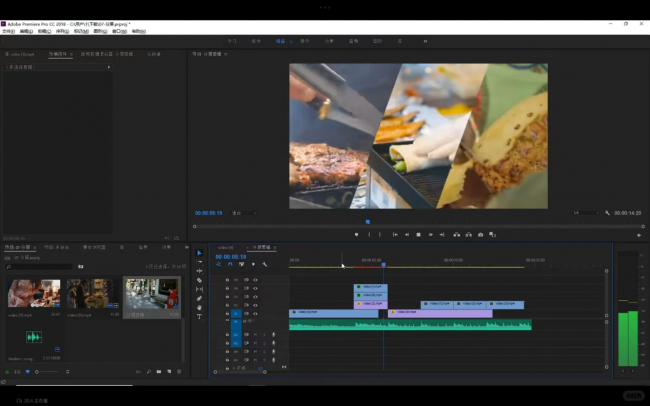Select the Razor tool
This screenshot has height=406, width=650.
click(199, 280)
